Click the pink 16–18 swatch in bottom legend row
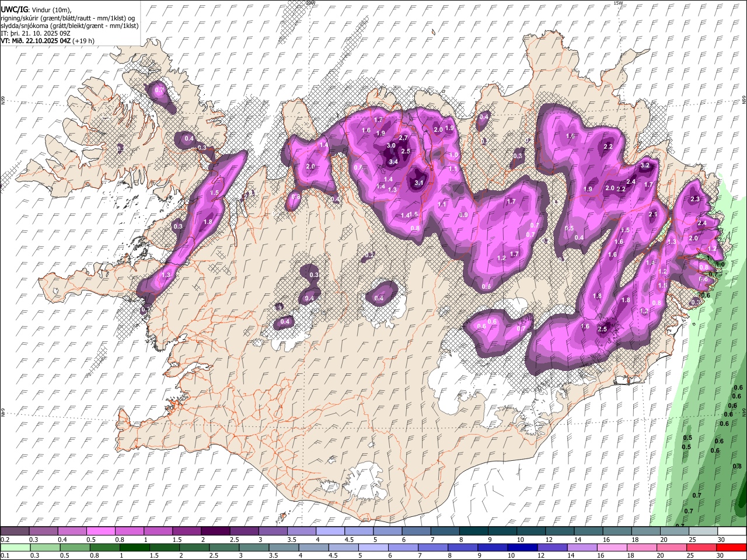The image size is (747, 560). pos(613,547)
